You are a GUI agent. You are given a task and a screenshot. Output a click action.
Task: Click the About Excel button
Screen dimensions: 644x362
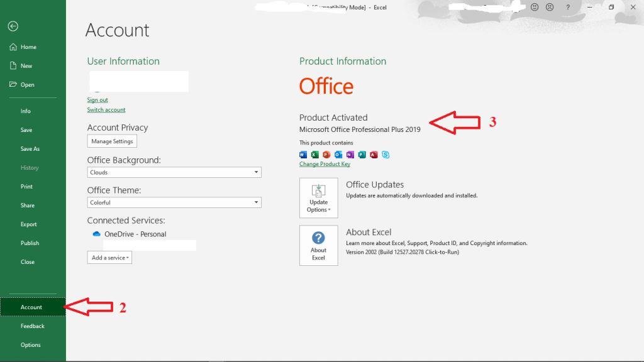(x=319, y=246)
